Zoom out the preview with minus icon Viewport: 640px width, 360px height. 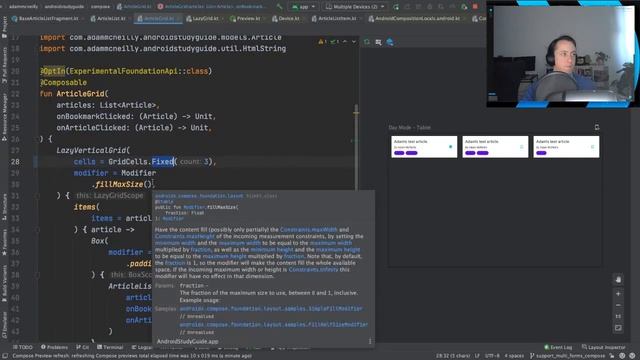tap(618, 305)
